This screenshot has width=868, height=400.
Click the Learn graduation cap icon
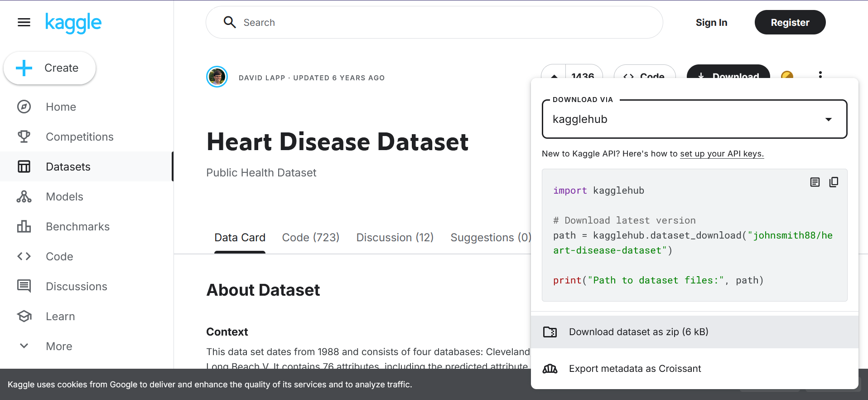pyautogui.click(x=24, y=316)
